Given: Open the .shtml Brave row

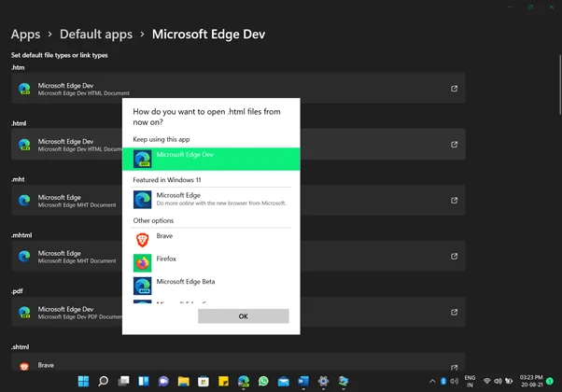Looking at the screenshot, I should [x=238, y=362].
